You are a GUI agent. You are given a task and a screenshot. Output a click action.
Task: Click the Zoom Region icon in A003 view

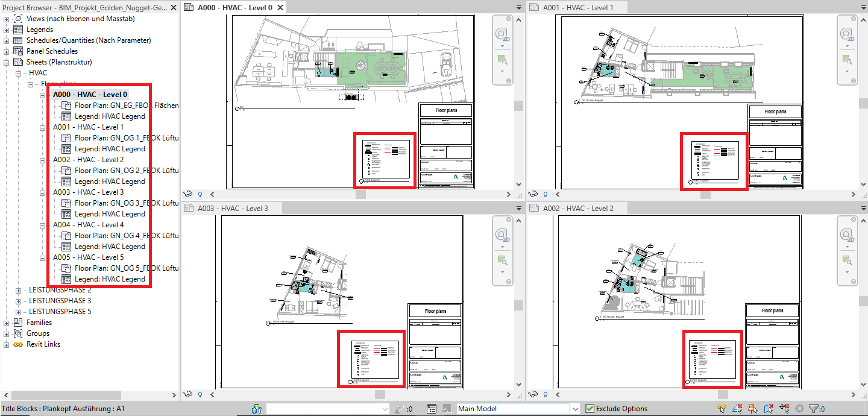point(502,260)
